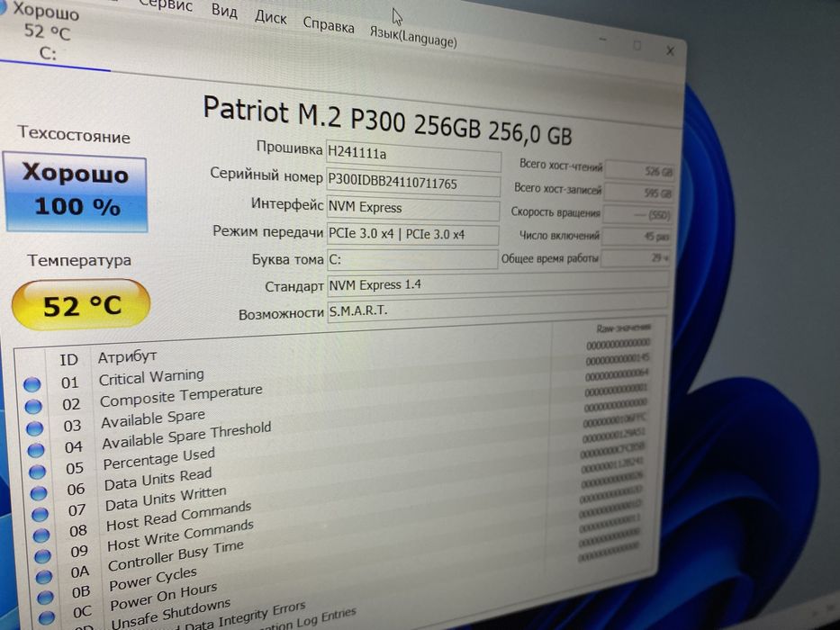The width and height of the screenshot is (840, 630).
Task: Click the blue status icon for Host Write Commands
Action: click(x=43, y=556)
